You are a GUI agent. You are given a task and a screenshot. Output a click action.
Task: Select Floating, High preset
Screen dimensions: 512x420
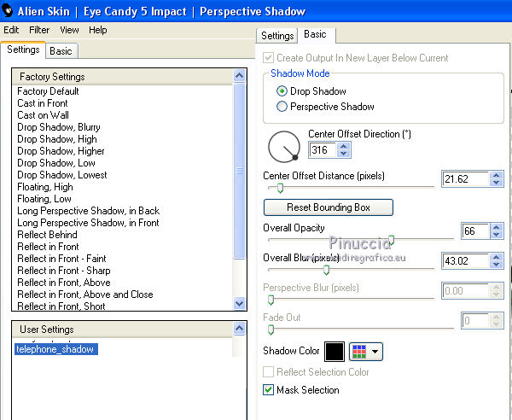(45, 187)
